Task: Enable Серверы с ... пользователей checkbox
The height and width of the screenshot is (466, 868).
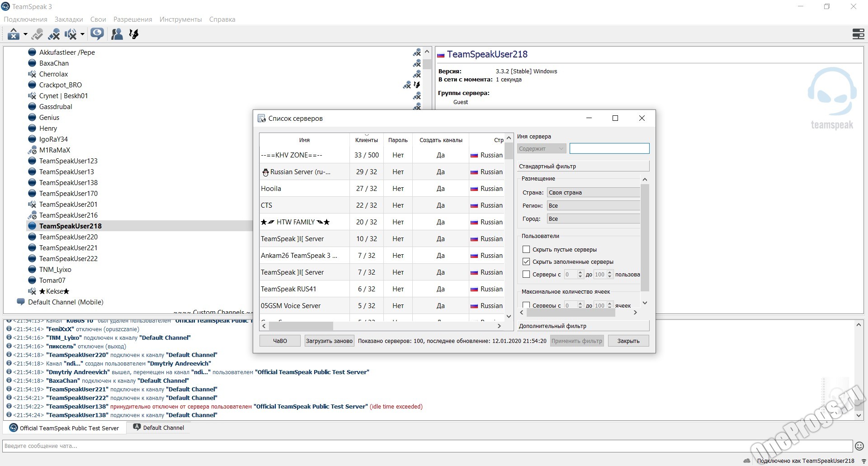Action: [x=526, y=275]
